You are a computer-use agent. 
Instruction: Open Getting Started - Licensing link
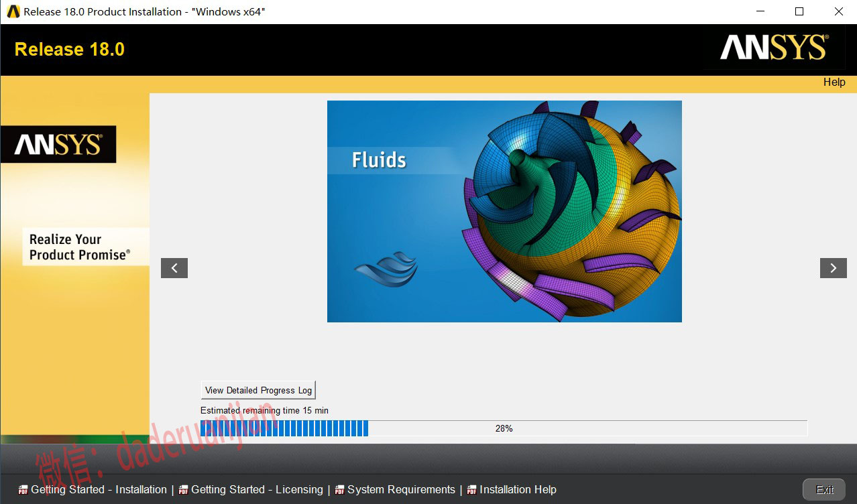[257, 490]
